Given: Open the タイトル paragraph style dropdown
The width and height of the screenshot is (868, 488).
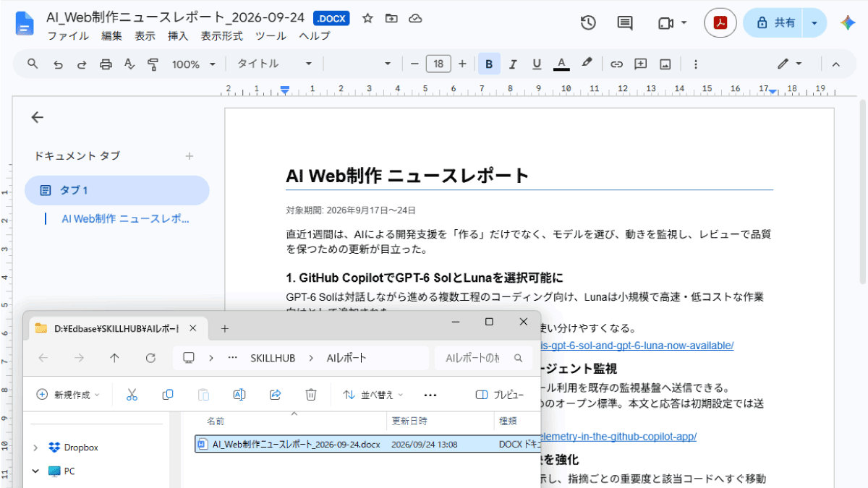Looking at the screenshot, I should click(x=274, y=64).
